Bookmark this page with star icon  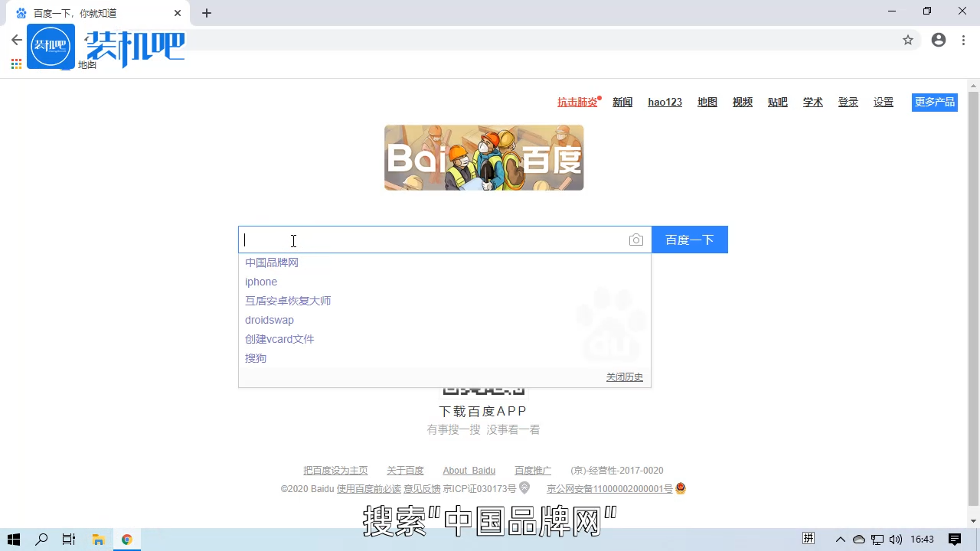coord(908,40)
